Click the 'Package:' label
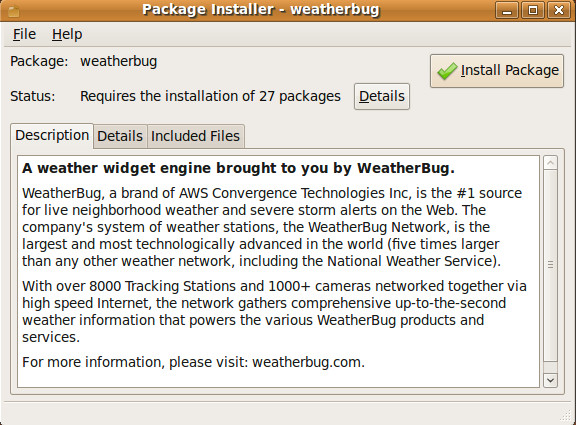 [39, 61]
